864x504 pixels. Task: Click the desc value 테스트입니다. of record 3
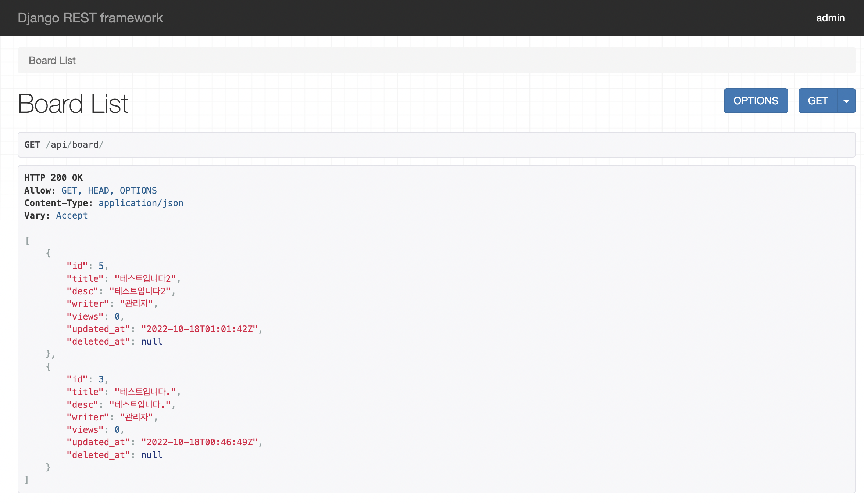(x=140, y=405)
